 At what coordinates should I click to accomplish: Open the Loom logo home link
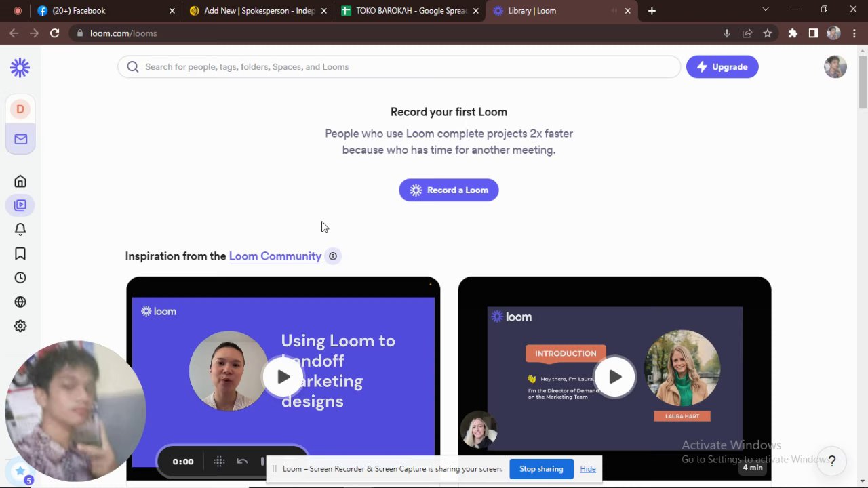tap(20, 67)
